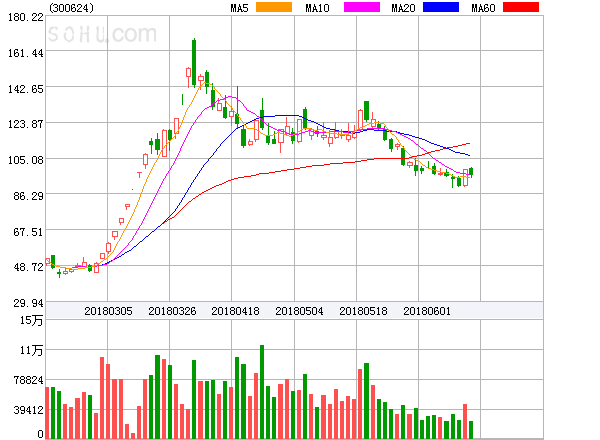Click the 123.87 price axis label

26,124
